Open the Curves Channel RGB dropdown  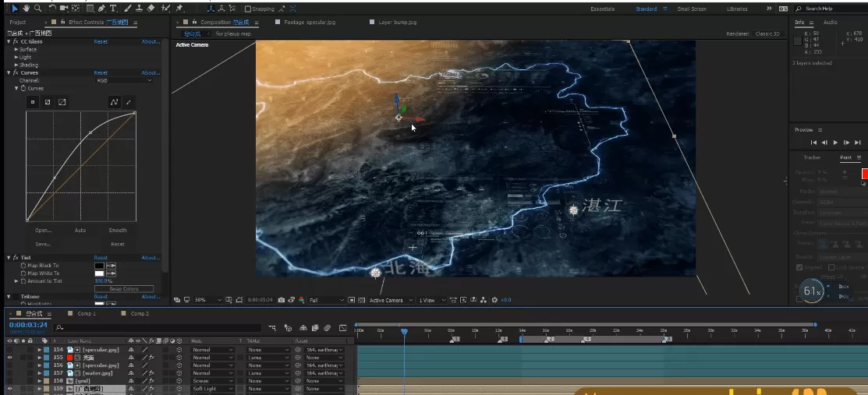[125, 80]
